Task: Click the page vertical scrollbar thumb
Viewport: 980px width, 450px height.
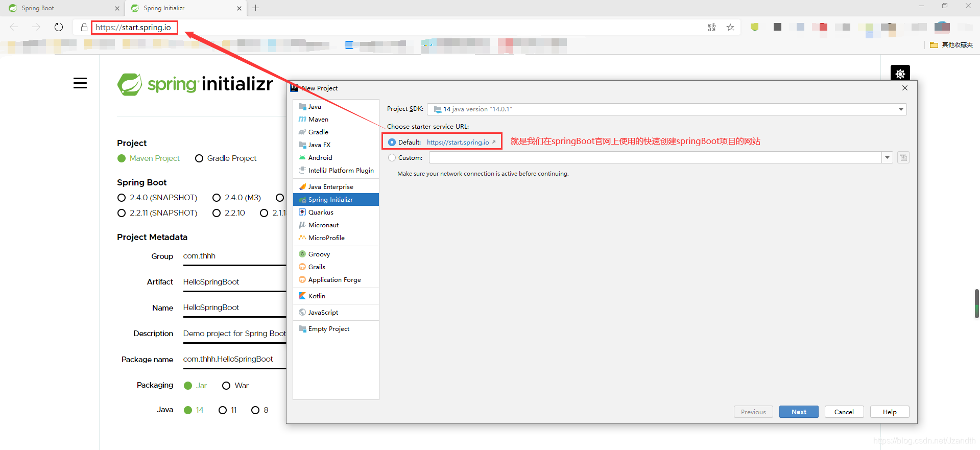Action: tap(976, 303)
